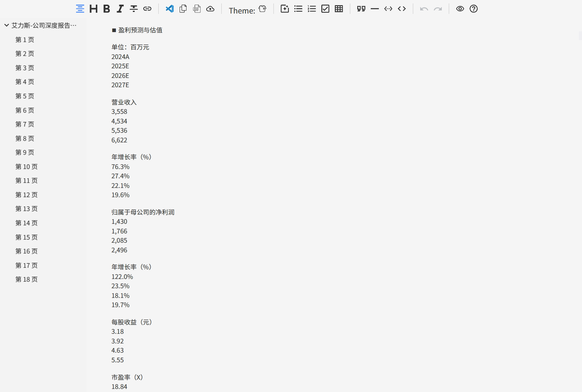Click the EPS value 4.63
Viewport: 582px width, 392px height.
point(118,350)
